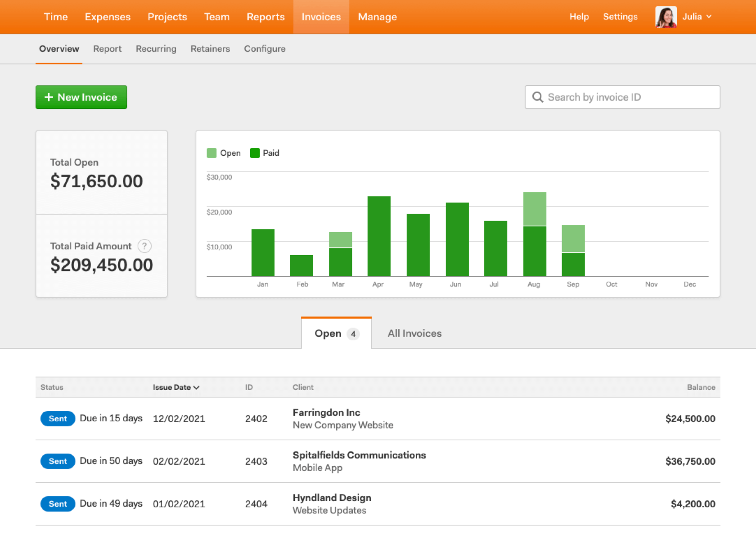The height and width of the screenshot is (540, 756).
Task: Toggle the Issue Date sort arrow
Action: coord(197,387)
